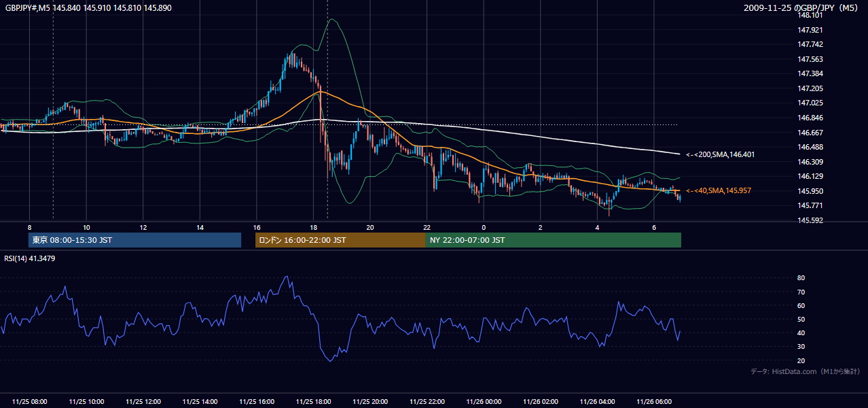Click price axis value 147.563
The width and height of the screenshot is (868, 408).
click(810, 59)
